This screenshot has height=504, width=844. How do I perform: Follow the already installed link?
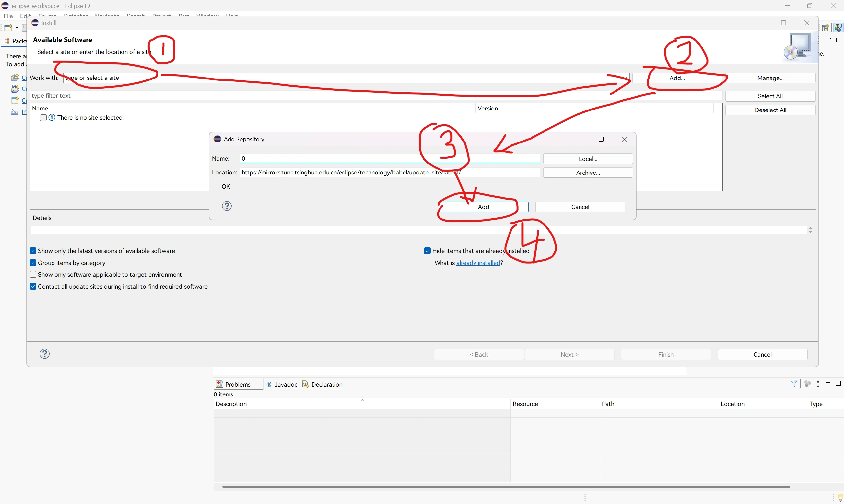point(478,263)
